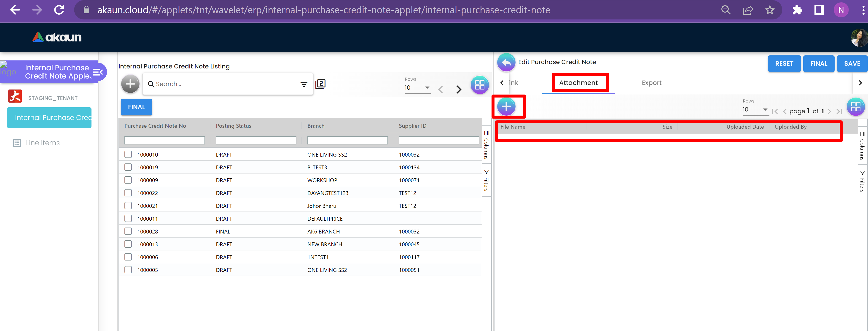Click the grey plus button in the listing
This screenshot has height=331, width=868.
point(130,84)
